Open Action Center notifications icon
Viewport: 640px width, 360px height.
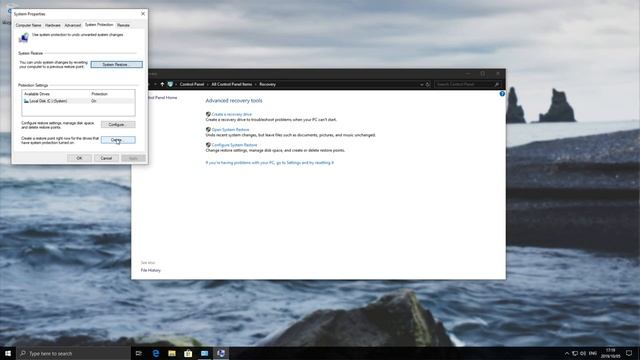[x=629, y=353]
